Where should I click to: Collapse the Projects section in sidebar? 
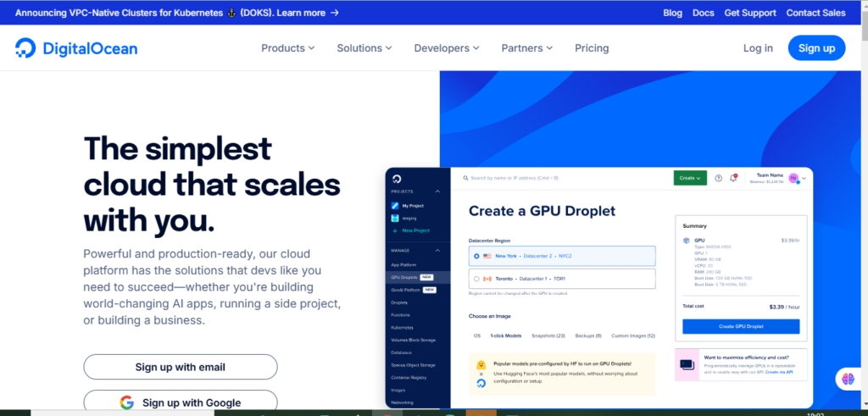[x=438, y=192]
